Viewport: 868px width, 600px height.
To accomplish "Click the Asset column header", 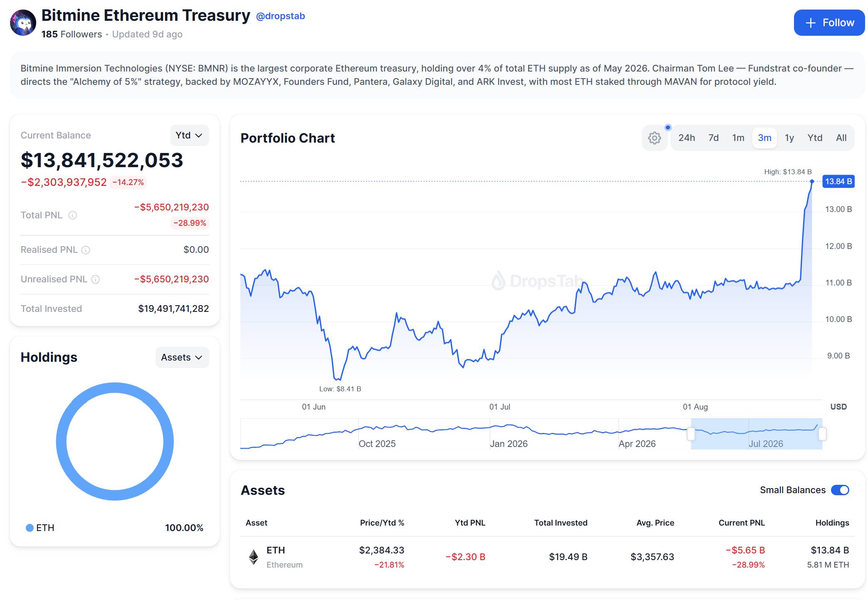I will 256,523.
